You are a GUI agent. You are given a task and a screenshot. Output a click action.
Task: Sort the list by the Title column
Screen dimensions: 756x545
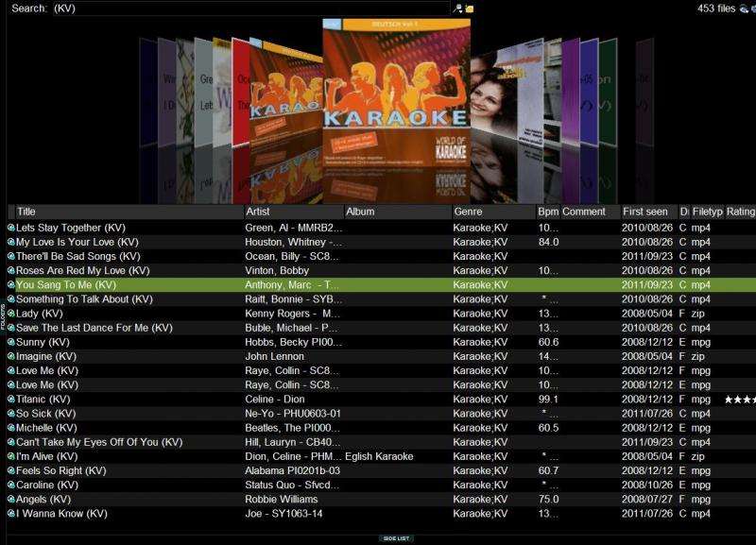pos(129,212)
